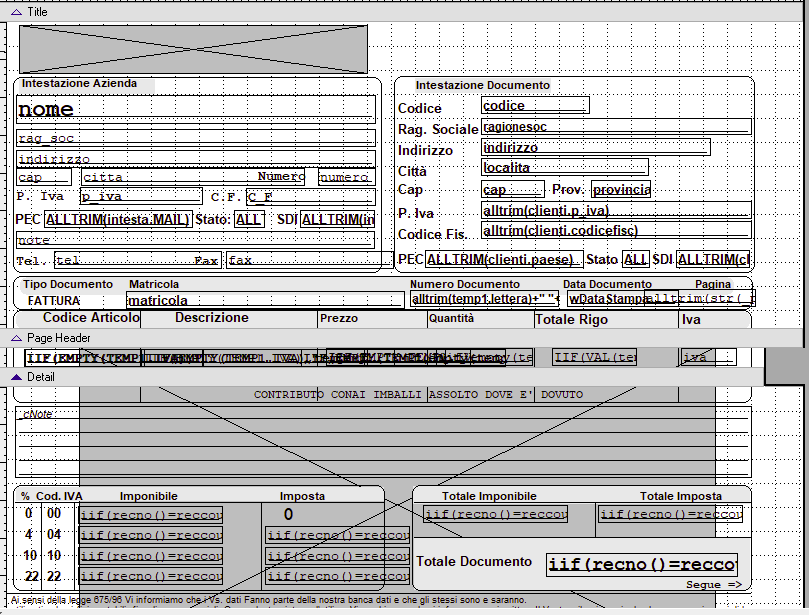Image resolution: width=809 pixels, height=615 pixels.
Task: Select the 'codice' field
Action: [x=535, y=105]
